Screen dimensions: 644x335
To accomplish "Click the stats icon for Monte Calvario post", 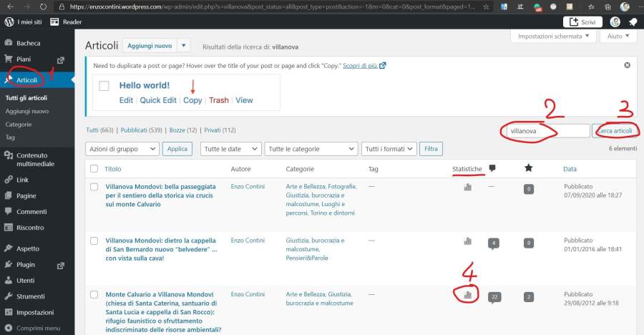I will pos(468,294).
